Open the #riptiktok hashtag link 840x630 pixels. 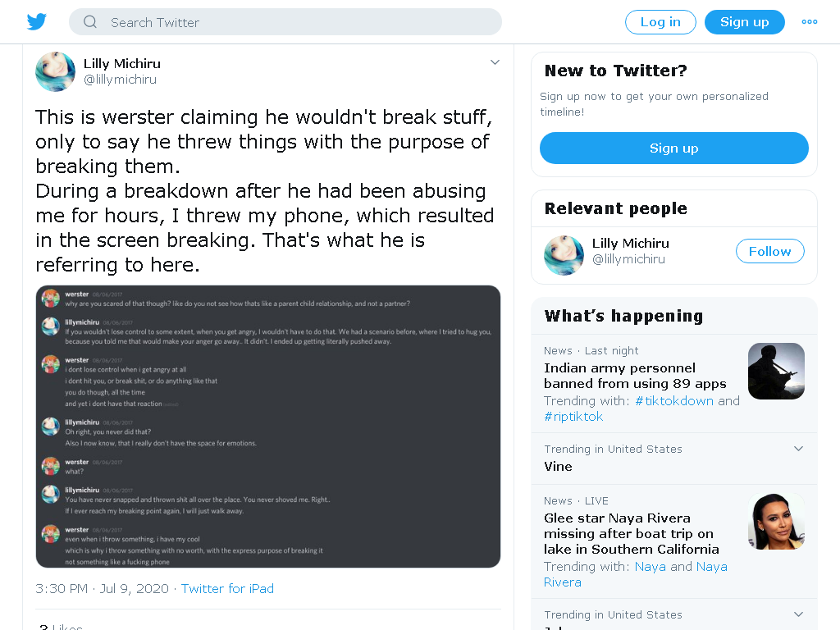point(573,416)
